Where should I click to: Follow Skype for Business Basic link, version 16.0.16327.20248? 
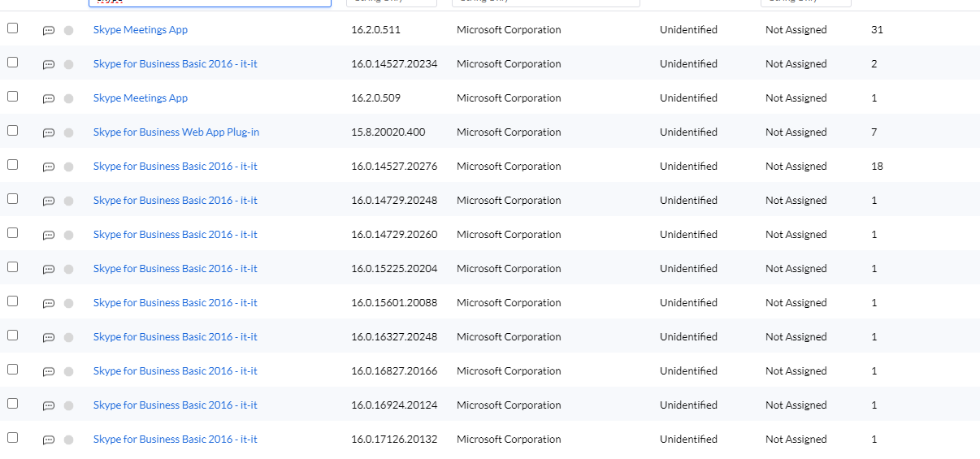[176, 337]
